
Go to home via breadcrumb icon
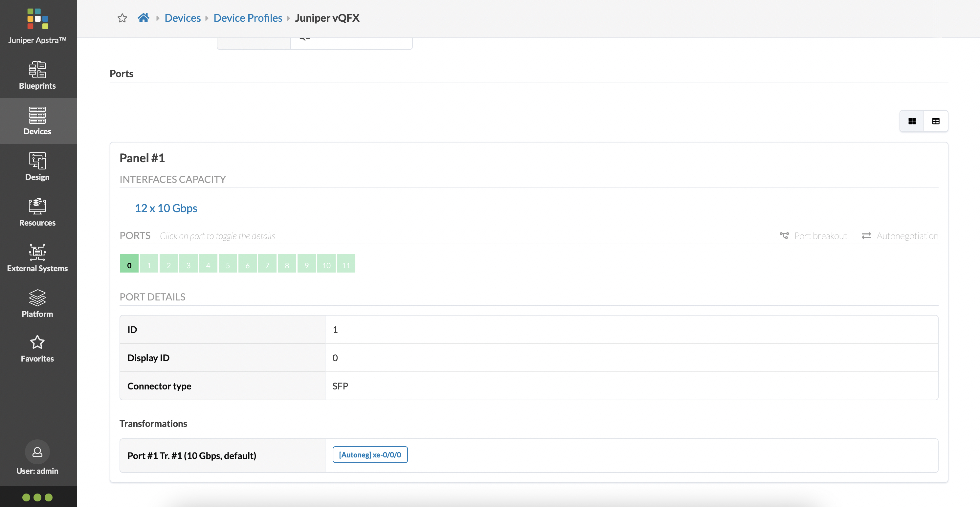(x=144, y=18)
